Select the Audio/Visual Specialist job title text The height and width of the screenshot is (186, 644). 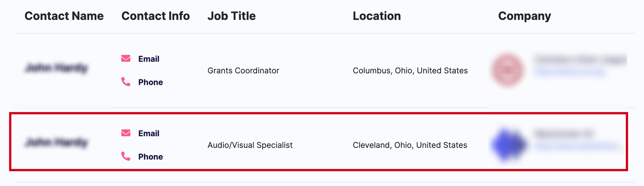coord(250,145)
